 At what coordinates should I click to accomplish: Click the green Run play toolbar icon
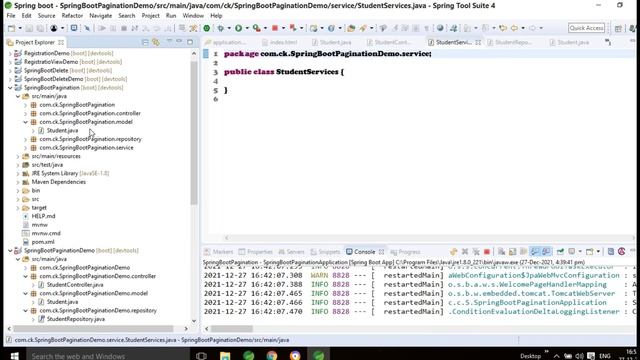238,28
